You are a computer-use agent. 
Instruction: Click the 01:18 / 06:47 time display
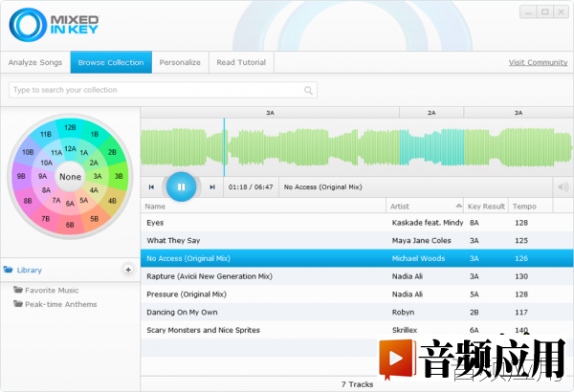coord(251,187)
